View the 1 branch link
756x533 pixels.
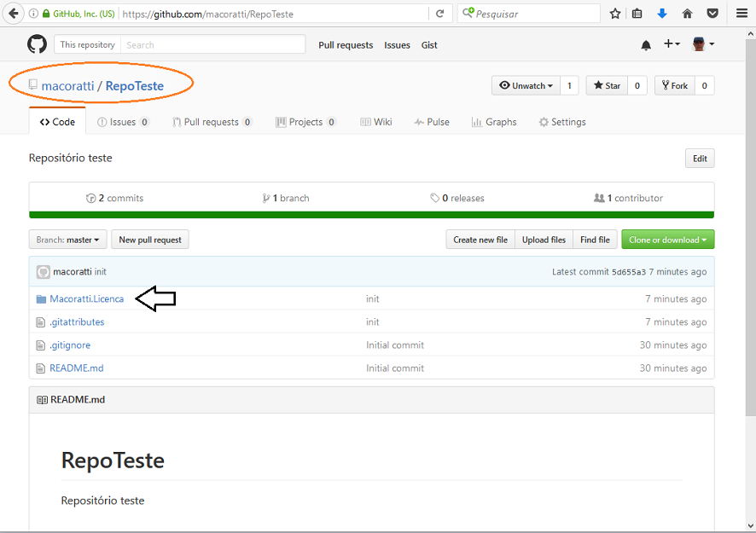pos(286,198)
